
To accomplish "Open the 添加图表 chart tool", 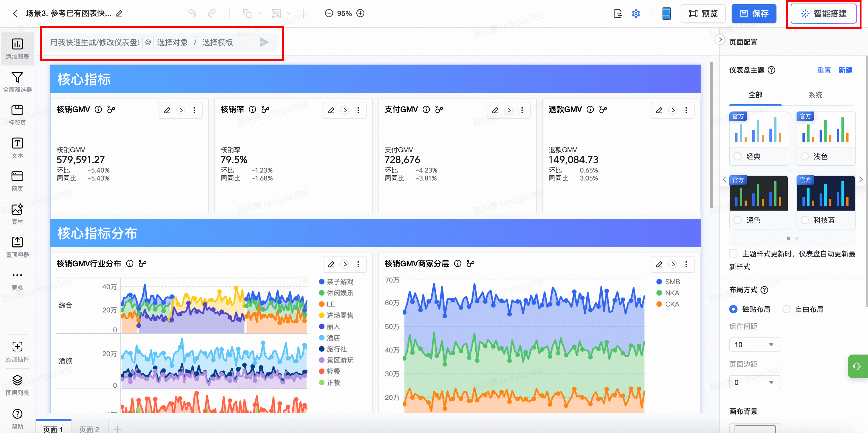I will [17, 45].
